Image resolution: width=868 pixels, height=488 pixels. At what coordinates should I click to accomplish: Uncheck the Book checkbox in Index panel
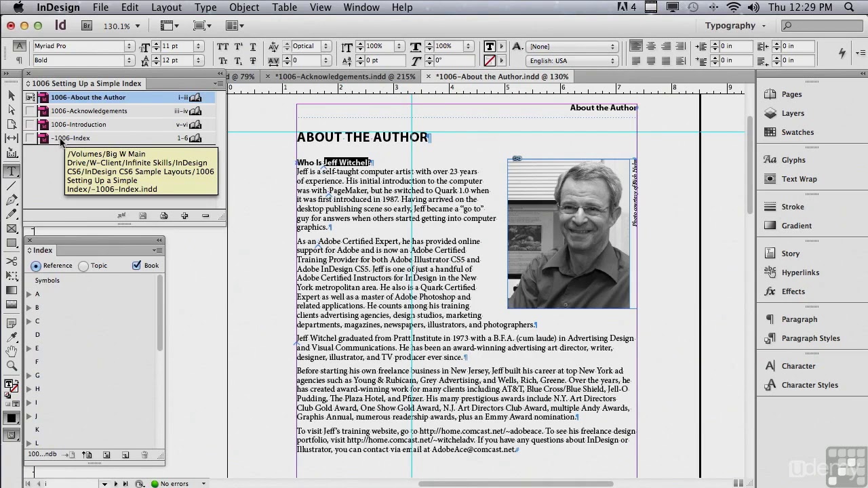137,265
